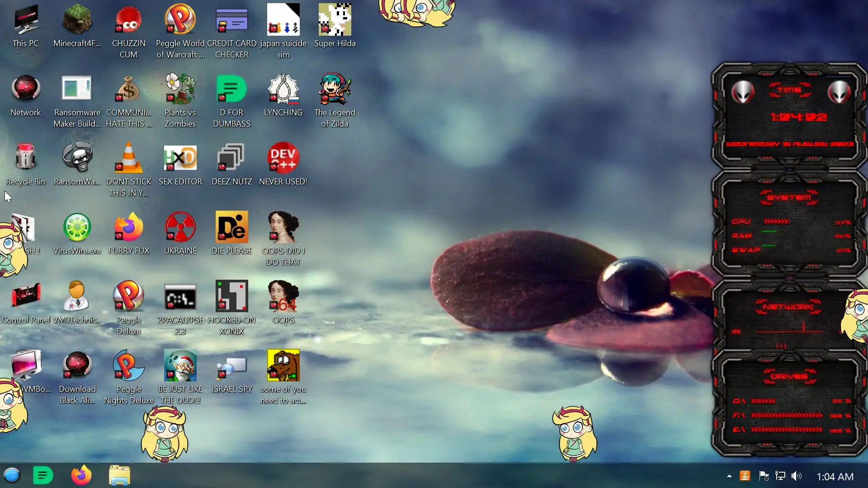Click the Dev-C++ NEVER USED! icon
868x488 pixels.
(x=283, y=159)
